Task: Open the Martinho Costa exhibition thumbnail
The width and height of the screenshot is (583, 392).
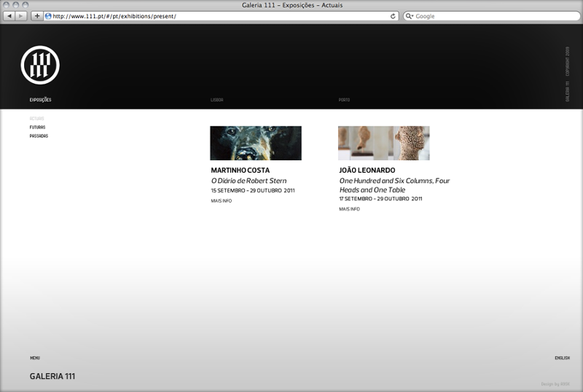Action: 256,143
